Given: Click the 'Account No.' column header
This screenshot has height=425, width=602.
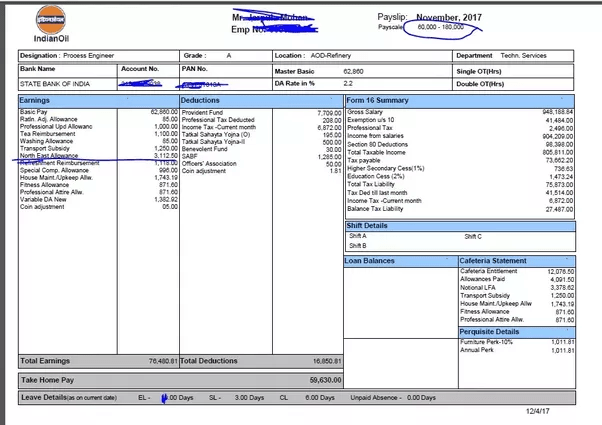Looking at the screenshot, I should click(x=140, y=69).
